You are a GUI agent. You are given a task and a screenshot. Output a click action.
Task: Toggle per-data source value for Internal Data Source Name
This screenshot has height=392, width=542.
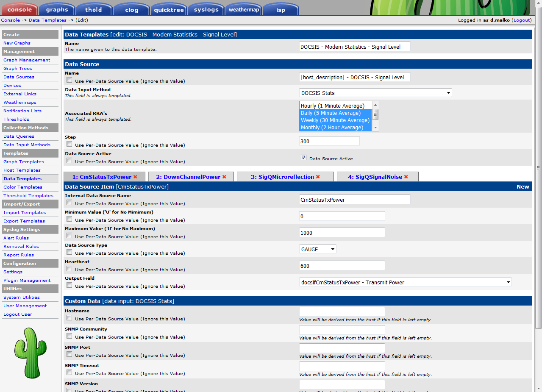[69, 203]
